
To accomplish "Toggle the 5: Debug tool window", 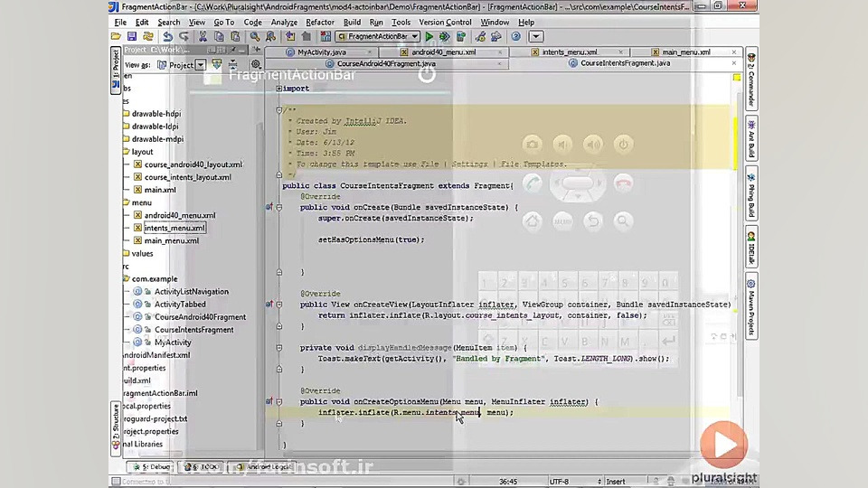I will click(x=151, y=467).
